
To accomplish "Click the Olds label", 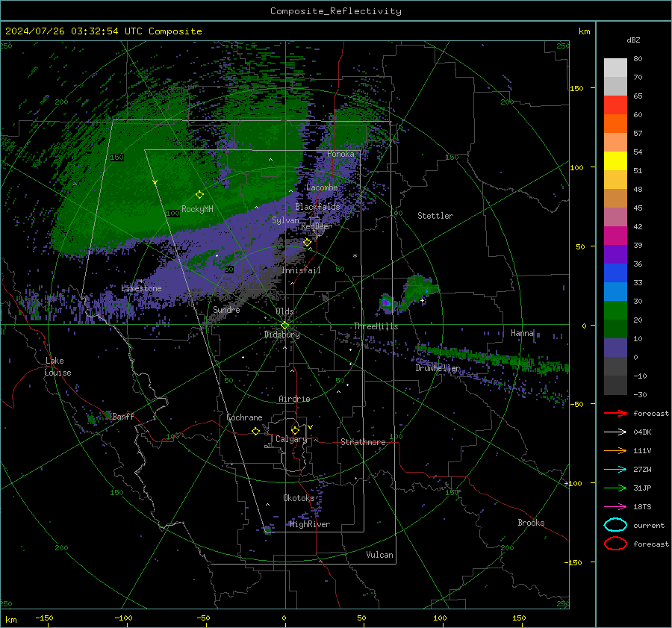I will pyautogui.click(x=284, y=311).
